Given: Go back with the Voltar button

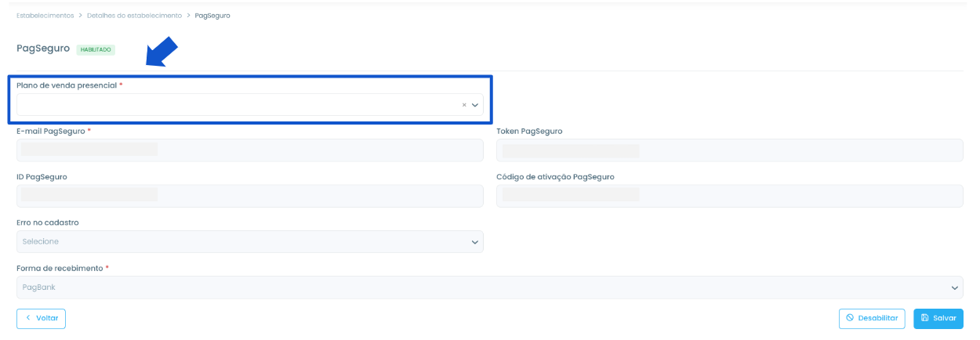Looking at the screenshot, I should (41, 318).
